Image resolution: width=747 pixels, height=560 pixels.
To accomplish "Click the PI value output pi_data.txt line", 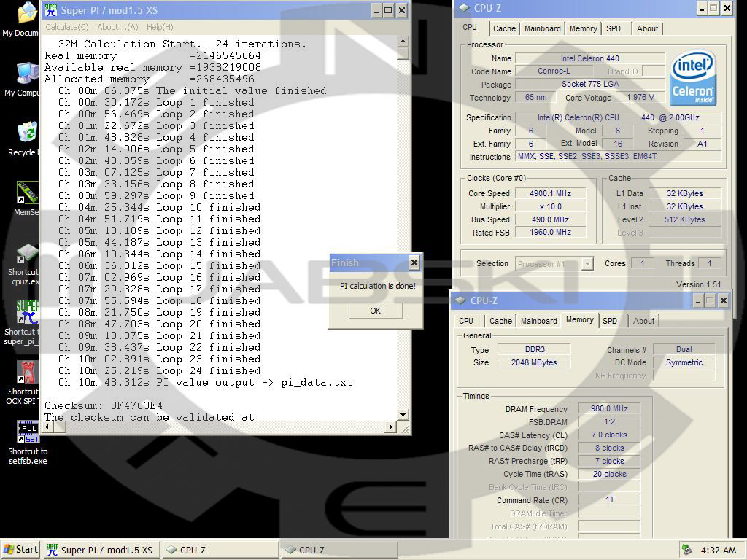I will 205,382.
